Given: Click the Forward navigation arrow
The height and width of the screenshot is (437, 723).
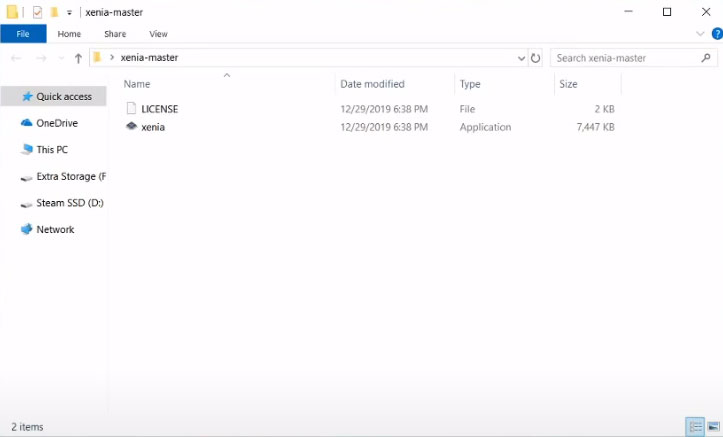Looking at the screenshot, I should pyautogui.click(x=41, y=58).
